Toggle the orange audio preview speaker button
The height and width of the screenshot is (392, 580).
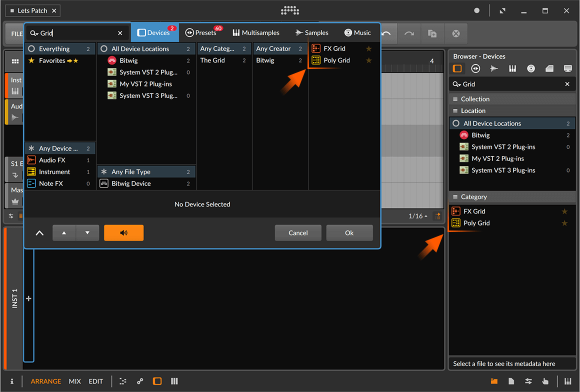(x=123, y=233)
